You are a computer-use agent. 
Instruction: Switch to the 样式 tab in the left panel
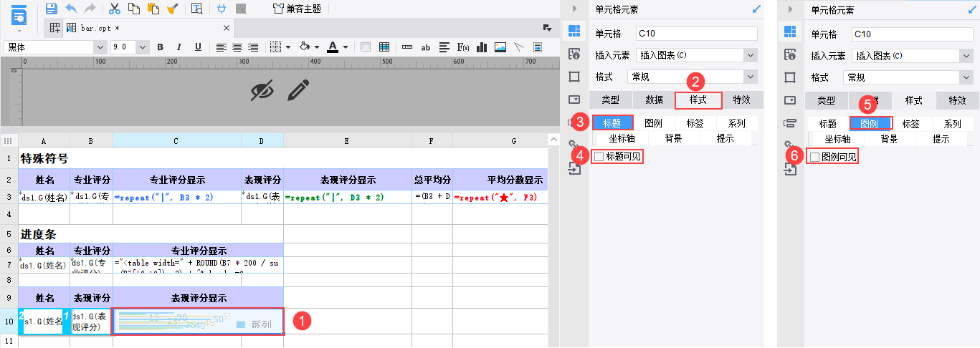tap(698, 100)
